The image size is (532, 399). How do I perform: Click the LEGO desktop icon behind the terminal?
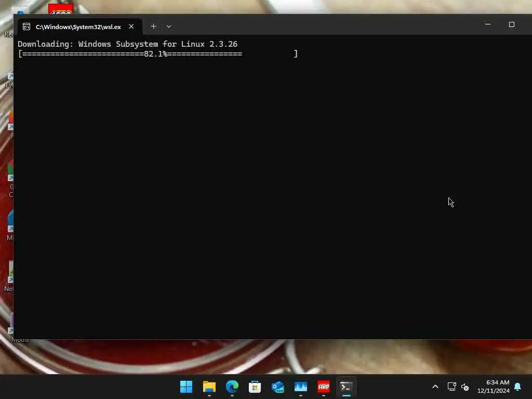coord(60,9)
